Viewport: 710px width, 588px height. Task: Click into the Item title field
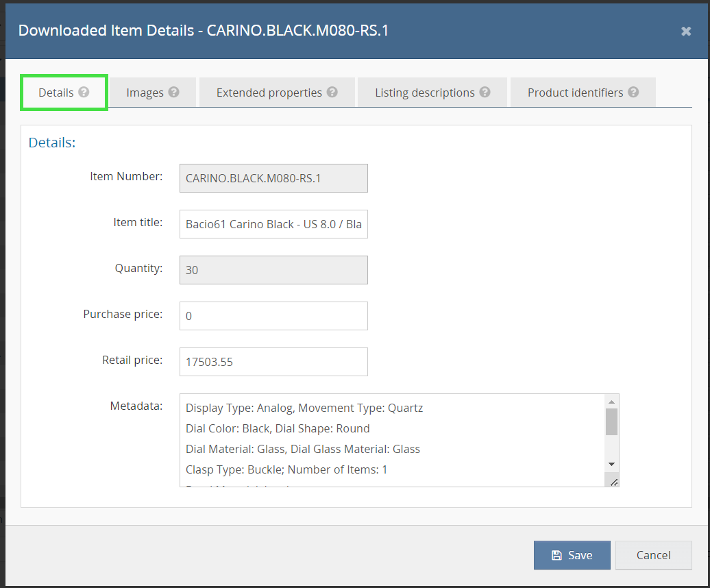tap(273, 224)
